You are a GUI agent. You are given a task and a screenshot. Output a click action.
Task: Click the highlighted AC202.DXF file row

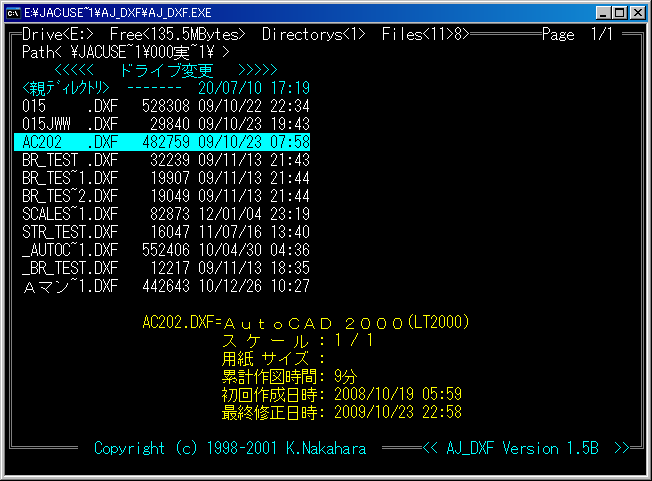[165, 142]
